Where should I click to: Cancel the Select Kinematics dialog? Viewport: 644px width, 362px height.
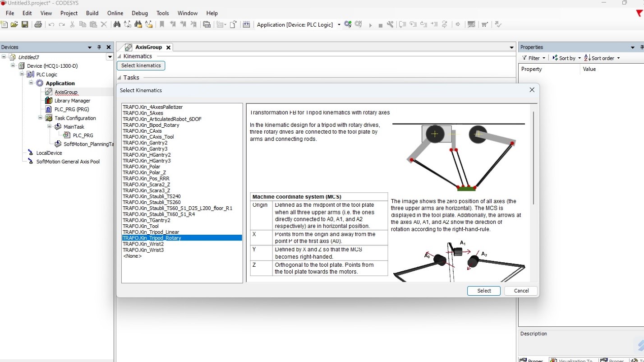(x=521, y=291)
